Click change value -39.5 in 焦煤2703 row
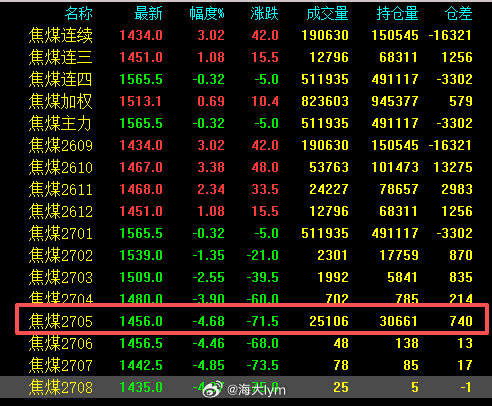 click(x=263, y=277)
